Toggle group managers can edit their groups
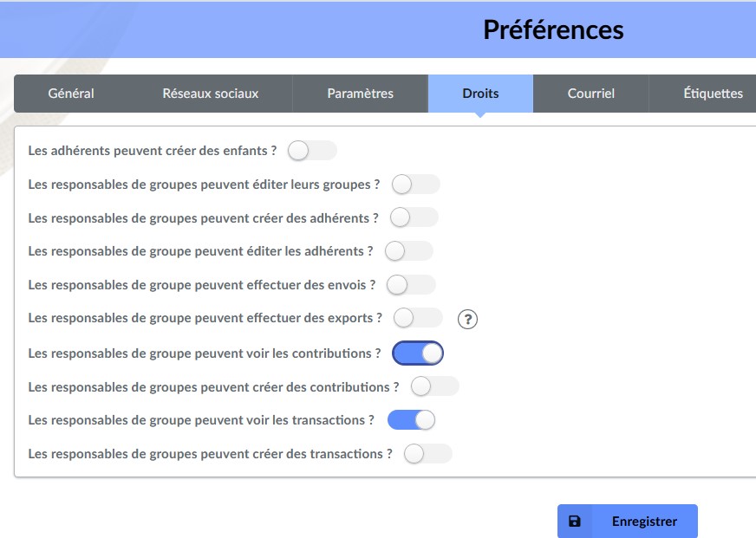 [x=415, y=184]
